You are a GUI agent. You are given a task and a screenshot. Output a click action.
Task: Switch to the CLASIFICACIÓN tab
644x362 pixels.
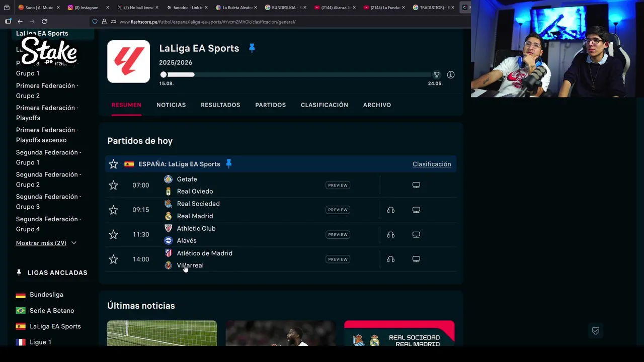325,105
